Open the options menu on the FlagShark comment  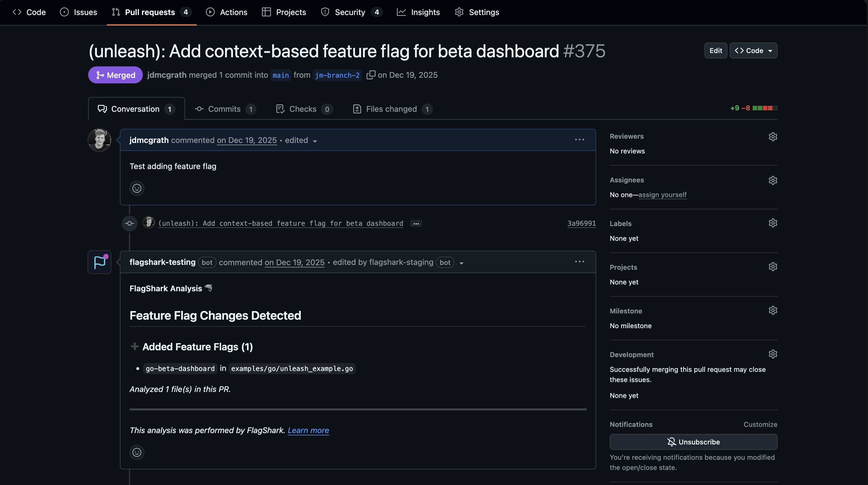pos(580,262)
